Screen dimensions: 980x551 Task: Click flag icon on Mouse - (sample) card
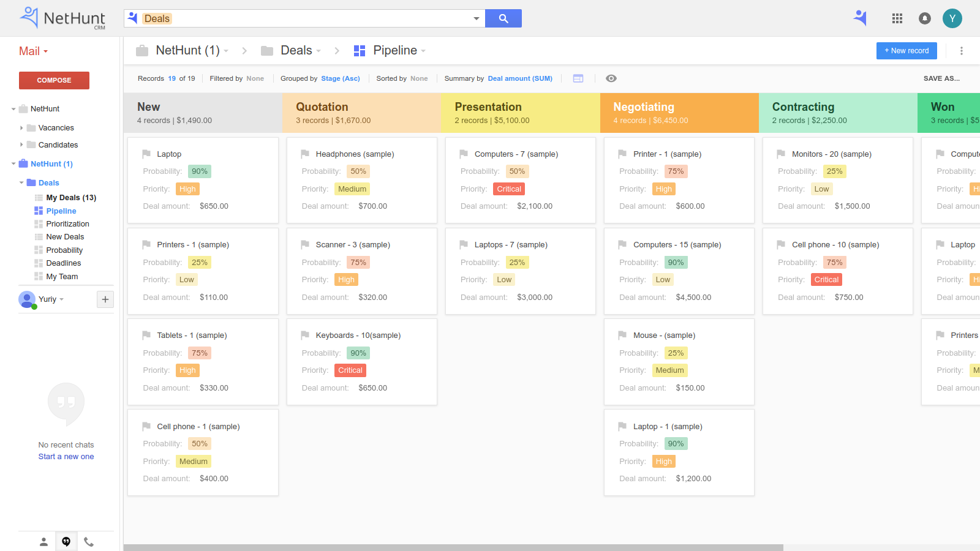pyautogui.click(x=622, y=335)
